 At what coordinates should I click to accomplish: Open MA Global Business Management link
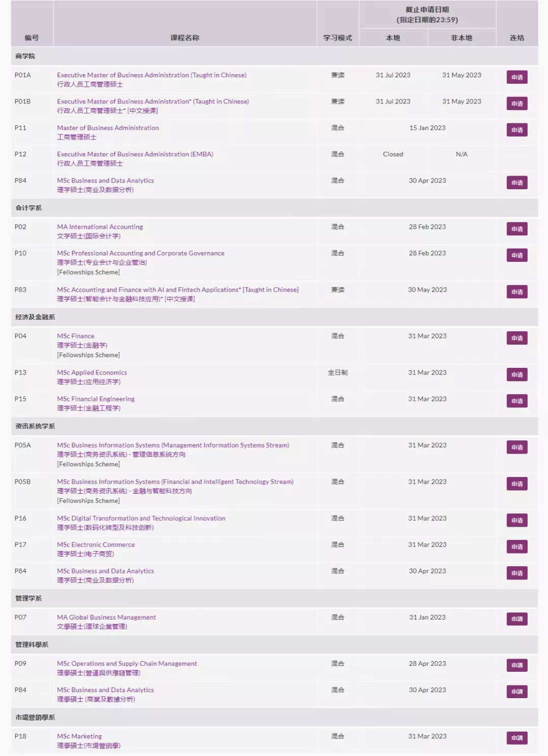[x=107, y=617]
